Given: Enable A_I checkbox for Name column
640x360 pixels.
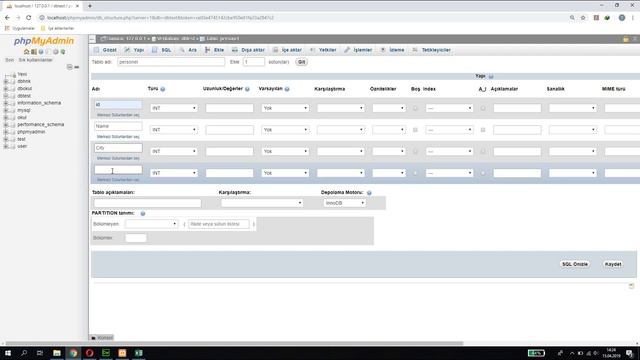Looking at the screenshot, I should coord(483,130).
